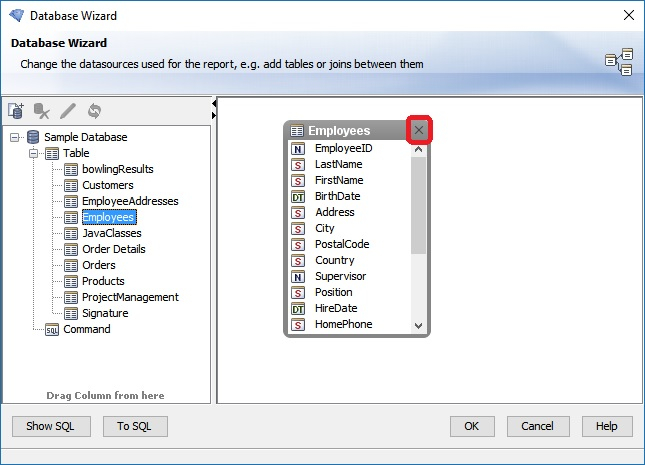
Task: Click the edit pencil toolbar icon
Action: [68, 111]
